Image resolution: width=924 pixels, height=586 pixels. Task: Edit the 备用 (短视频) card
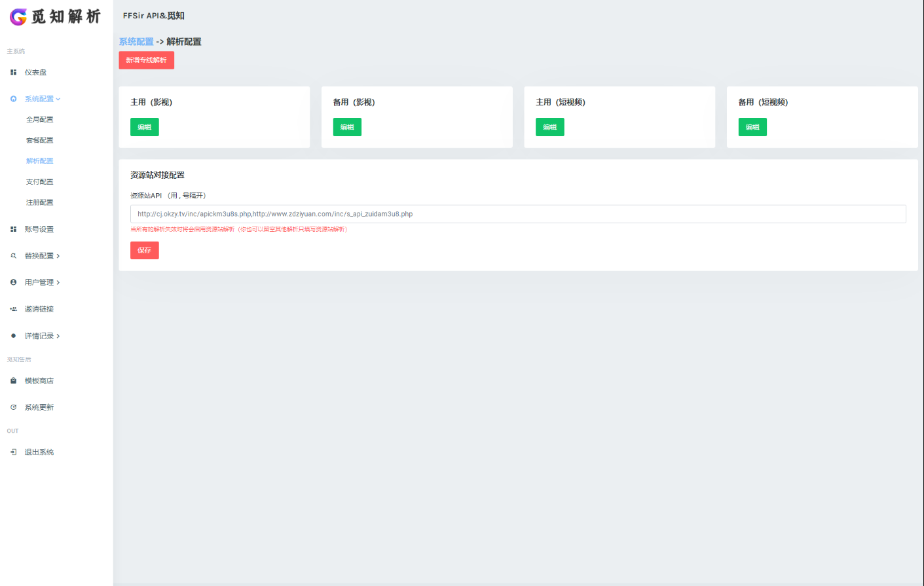[752, 127]
